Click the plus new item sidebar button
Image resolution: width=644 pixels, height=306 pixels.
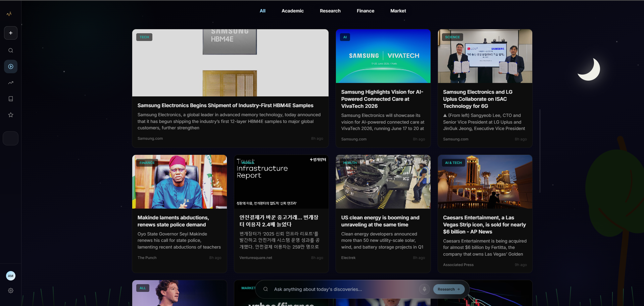point(11,33)
